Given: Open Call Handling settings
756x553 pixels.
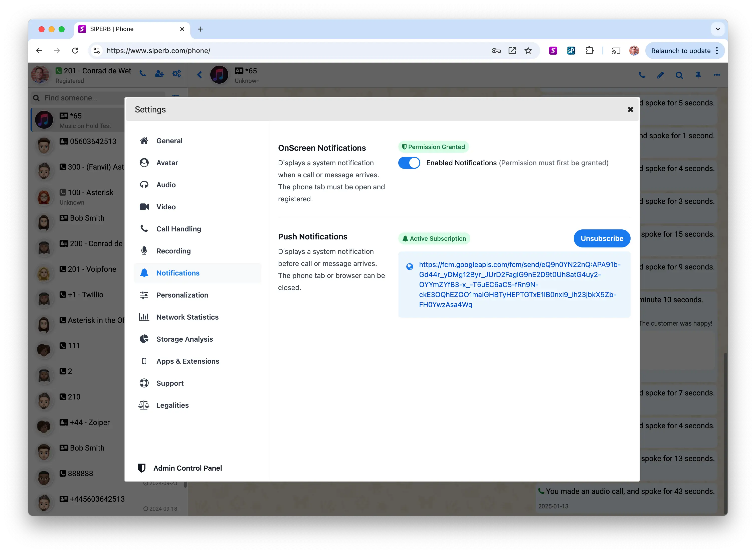Looking at the screenshot, I should pyautogui.click(x=197, y=229).
